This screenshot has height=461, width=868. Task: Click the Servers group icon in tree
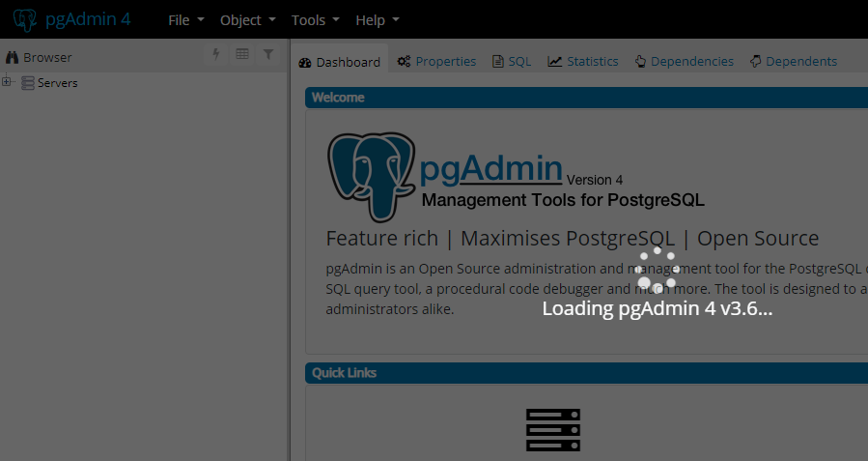point(28,83)
